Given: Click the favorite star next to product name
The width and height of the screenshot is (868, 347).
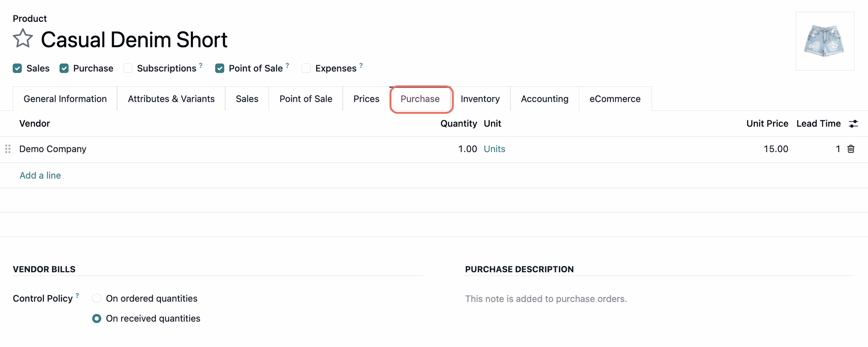Looking at the screenshot, I should tap(23, 38).
